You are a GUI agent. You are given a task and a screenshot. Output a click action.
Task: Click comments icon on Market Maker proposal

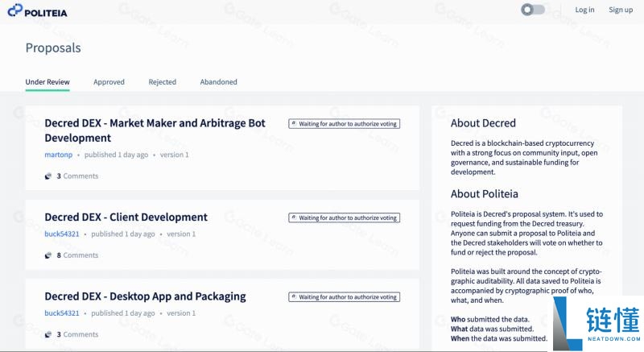point(48,176)
